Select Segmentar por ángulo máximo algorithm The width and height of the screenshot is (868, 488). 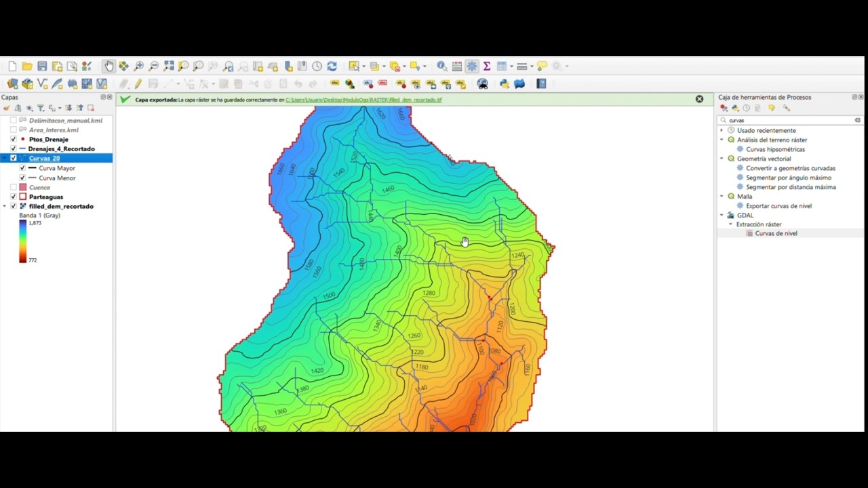788,178
